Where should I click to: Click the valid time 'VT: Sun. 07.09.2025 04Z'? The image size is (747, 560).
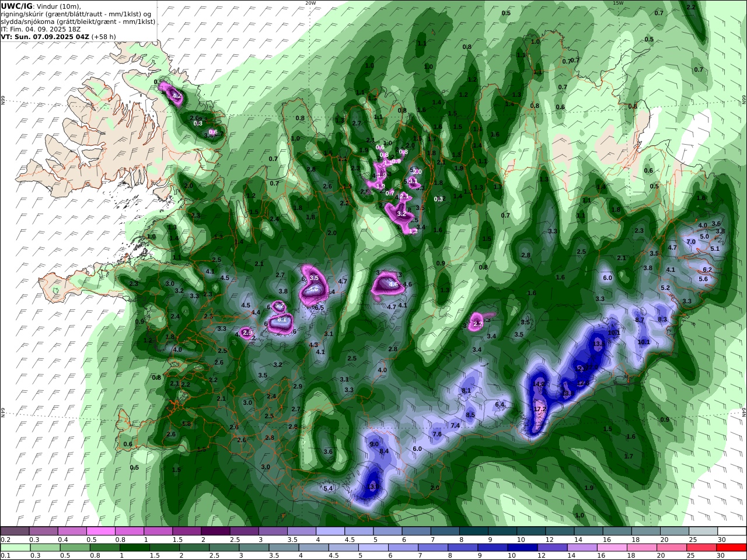pos(45,36)
